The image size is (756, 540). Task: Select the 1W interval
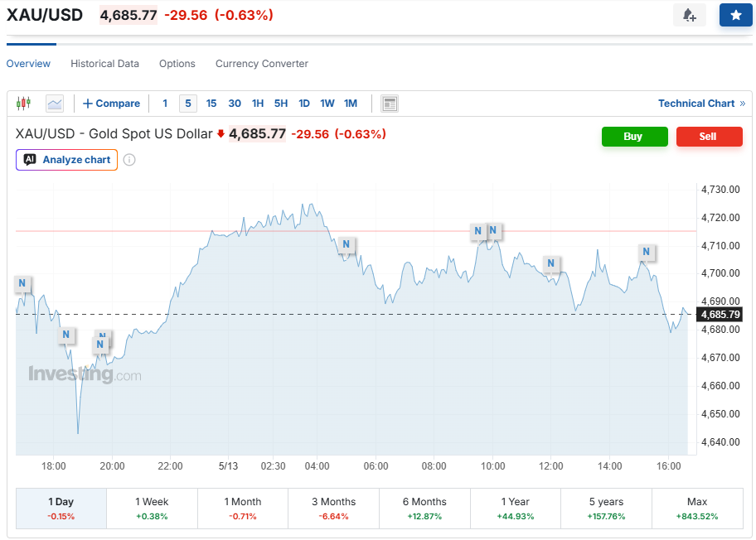pyautogui.click(x=327, y=103)
